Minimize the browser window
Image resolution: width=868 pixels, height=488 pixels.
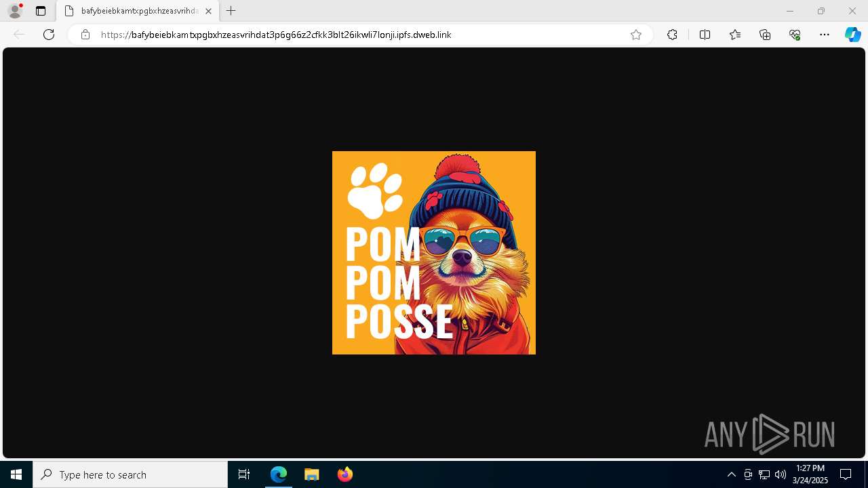(789, 11)
